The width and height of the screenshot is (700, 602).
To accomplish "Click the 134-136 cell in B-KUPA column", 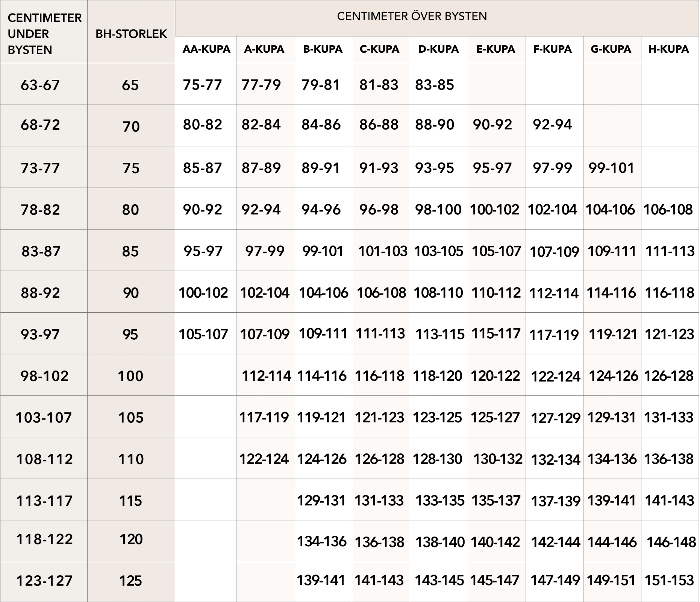I will pos(322,541).
